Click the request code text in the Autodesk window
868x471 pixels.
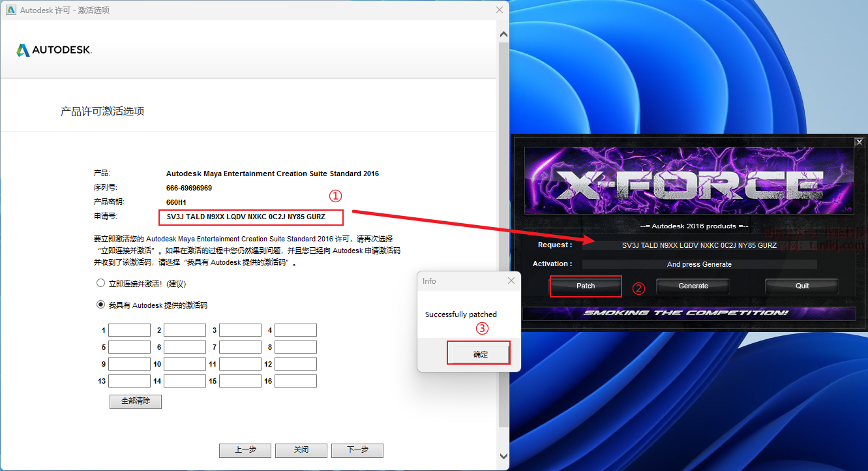[x=246, y=217]
